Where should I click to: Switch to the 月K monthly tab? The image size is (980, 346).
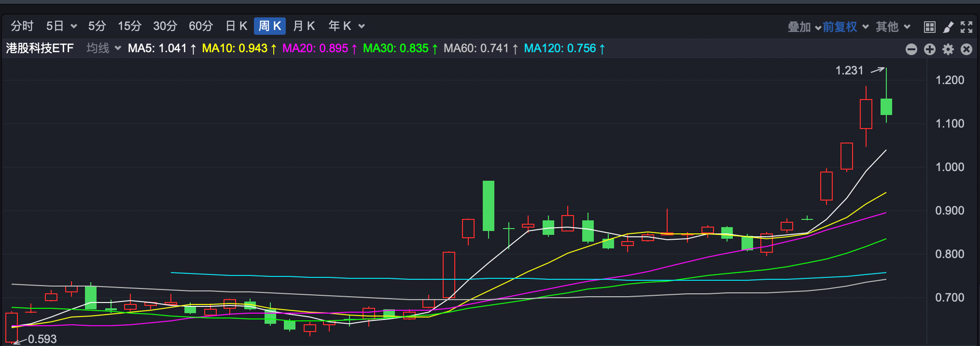pos(304,26)
